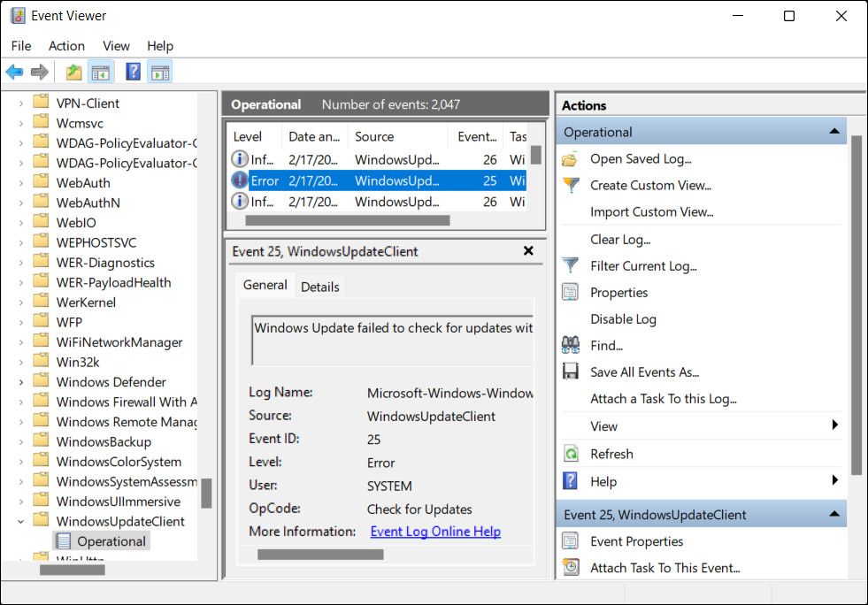Expand the Windows Defender tree node

tap(21, 382)
